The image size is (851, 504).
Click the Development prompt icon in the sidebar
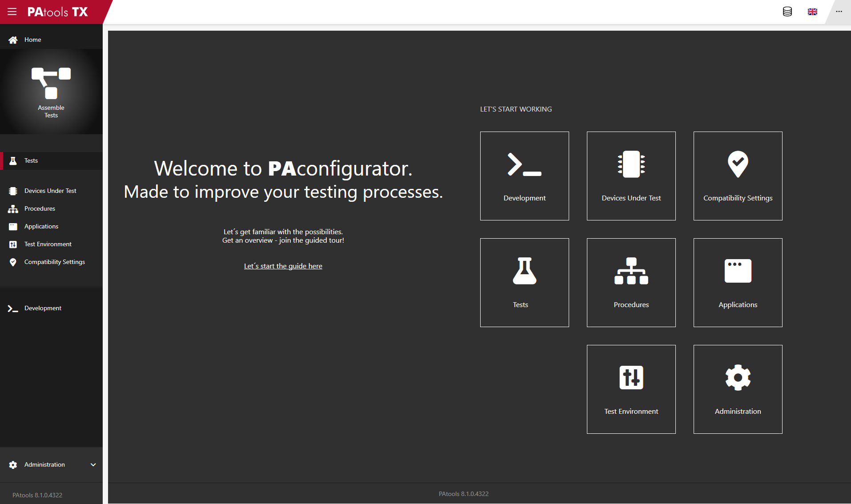click(13, 308)
